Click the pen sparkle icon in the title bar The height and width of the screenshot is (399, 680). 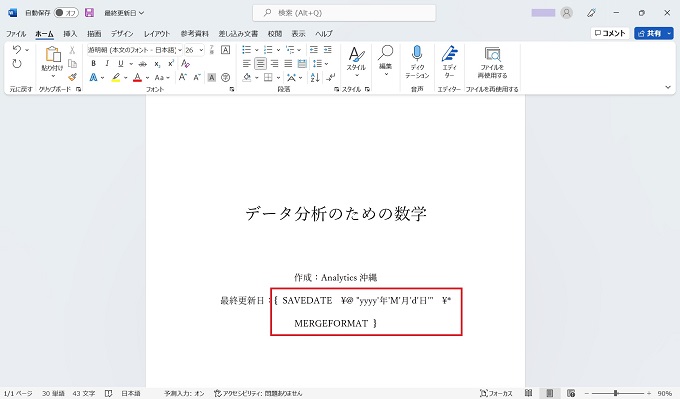pyautogui.click(x=592, y=13)
